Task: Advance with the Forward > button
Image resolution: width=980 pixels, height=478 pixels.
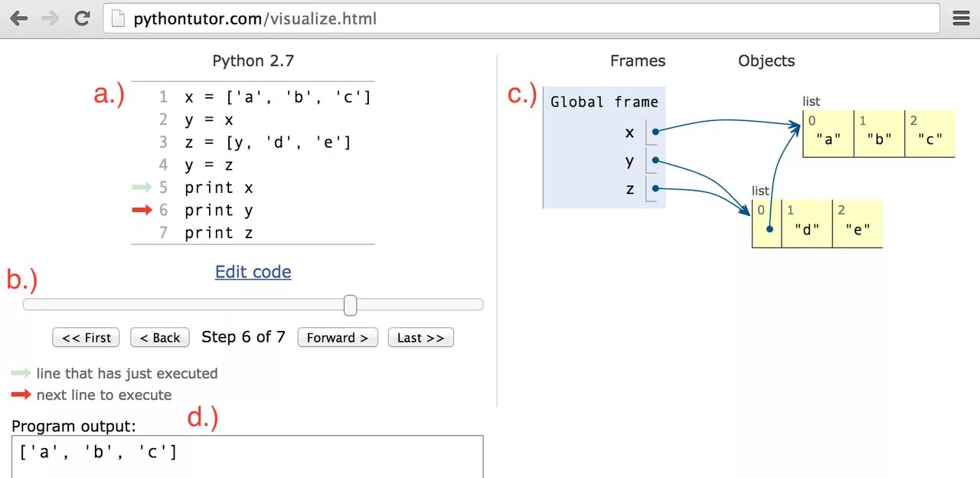Action: pyautogui.click(x=337, y=338)
